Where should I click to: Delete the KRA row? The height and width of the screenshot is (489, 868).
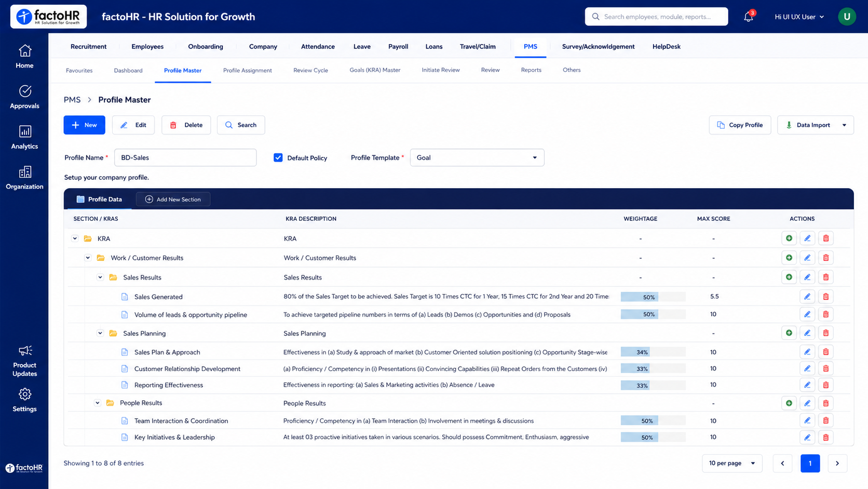coord(826,239)
